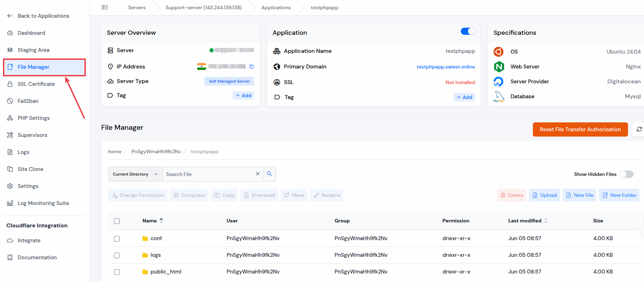Click the Not Installed SSL status
The height and width of the screenshot is (282, 644).
pyautogui.click(x=460, y=82)
